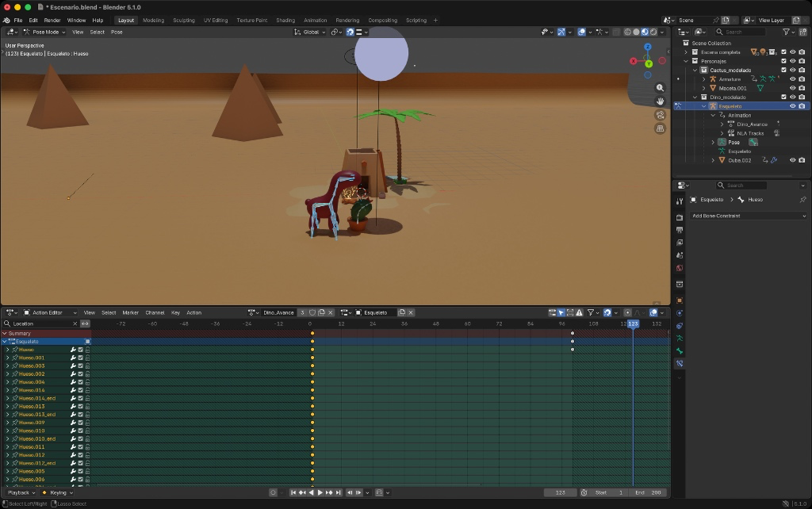
Task: Expand the Escena completa collection
Action: click(686, 52)
